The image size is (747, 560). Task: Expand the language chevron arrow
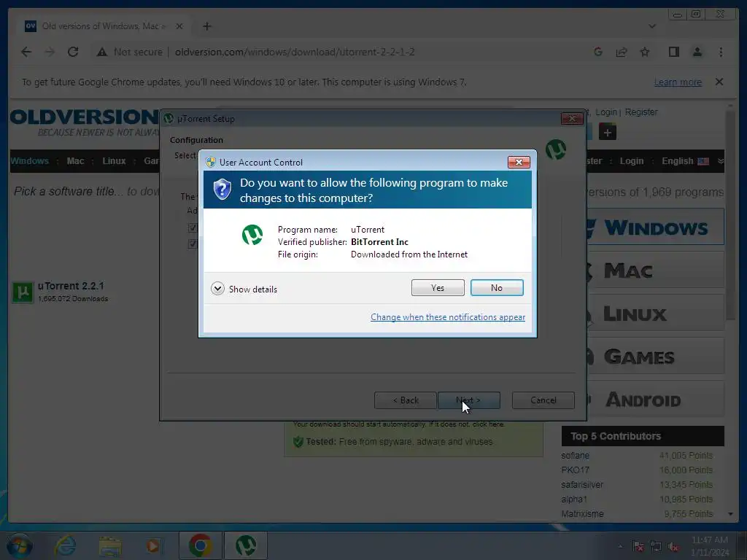point(720,161)
